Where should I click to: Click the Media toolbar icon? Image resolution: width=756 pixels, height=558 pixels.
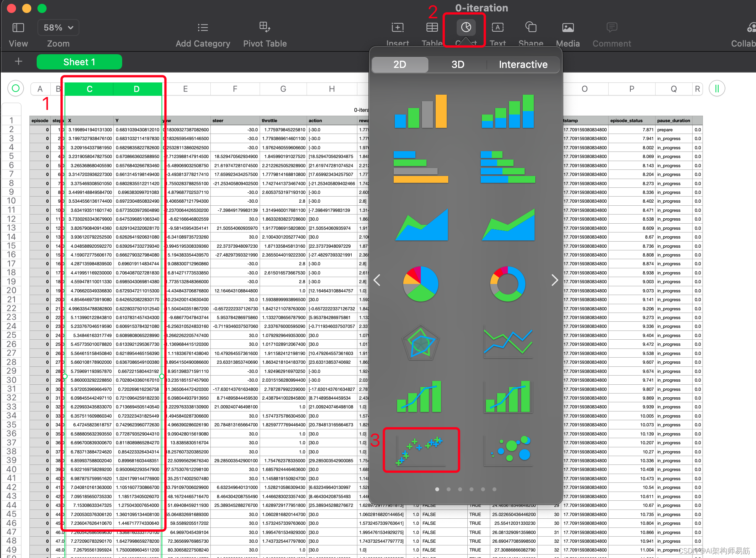point(568,27)
